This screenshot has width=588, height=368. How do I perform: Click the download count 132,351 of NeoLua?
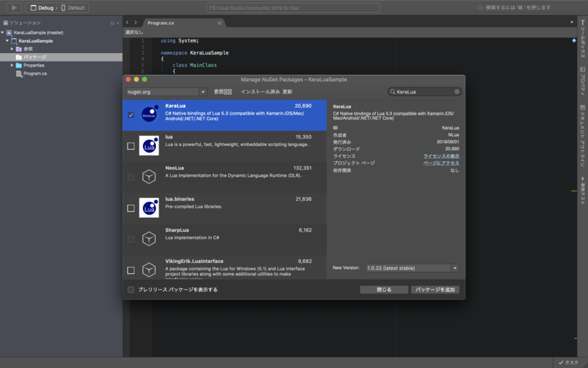pyautogui.click(x=302, y=168)
